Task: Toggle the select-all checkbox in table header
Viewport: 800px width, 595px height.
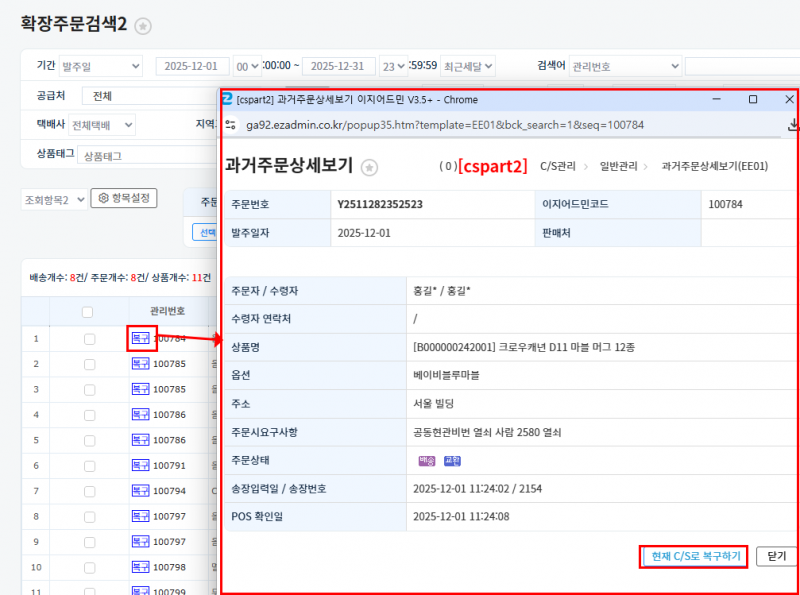Action: click(x=87, y=312)
